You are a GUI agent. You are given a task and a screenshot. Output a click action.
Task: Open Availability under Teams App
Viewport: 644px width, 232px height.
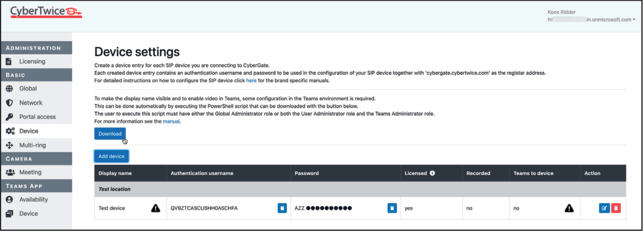34,200
